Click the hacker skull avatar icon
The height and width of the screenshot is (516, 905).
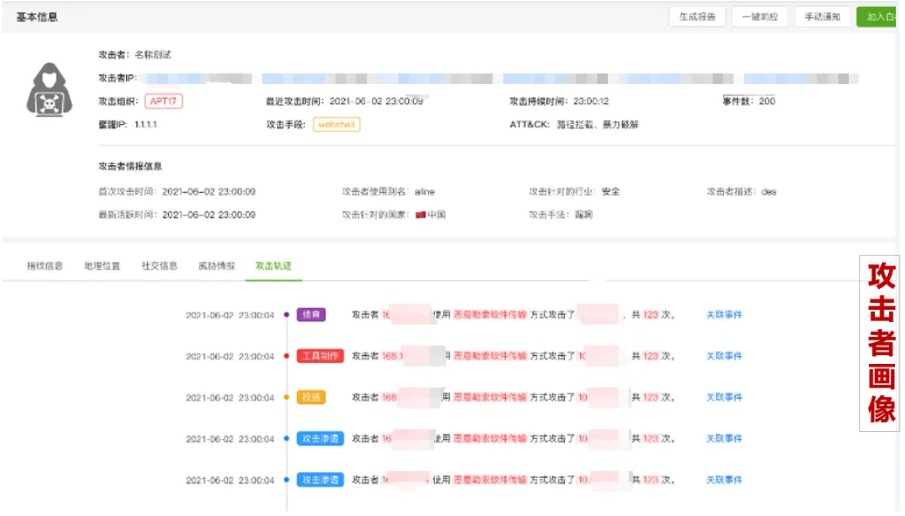pos(49,90)
